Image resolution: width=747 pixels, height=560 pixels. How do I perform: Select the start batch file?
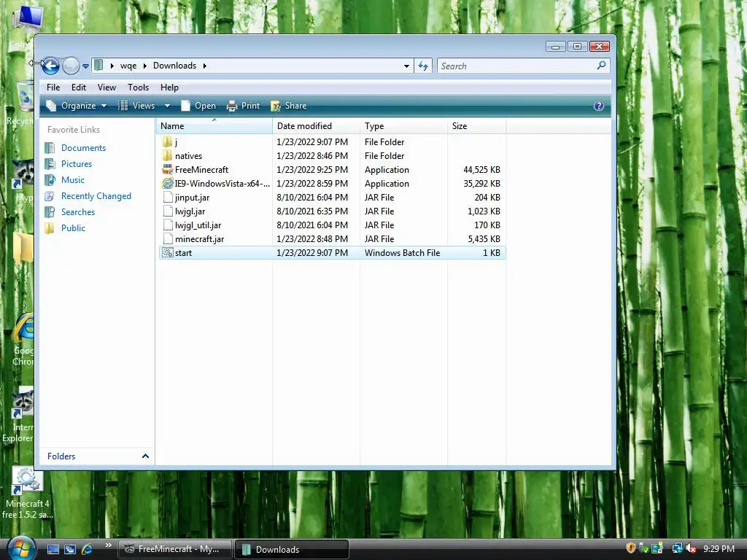click(332, 253)
